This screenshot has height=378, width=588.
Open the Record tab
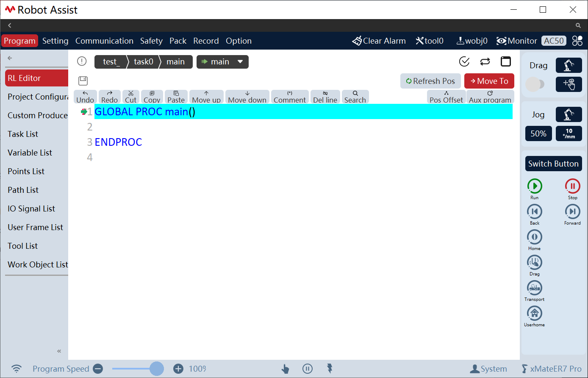pyautogui.click(x=206, y=41)
